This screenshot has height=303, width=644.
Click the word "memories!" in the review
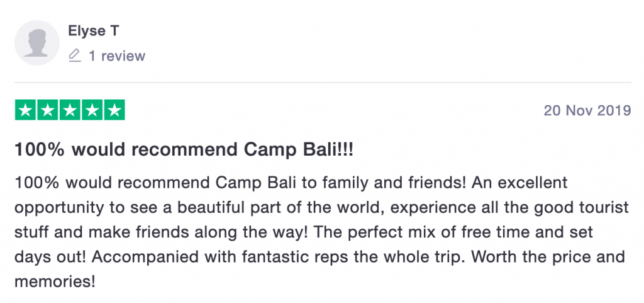click(x=55, y=282)
